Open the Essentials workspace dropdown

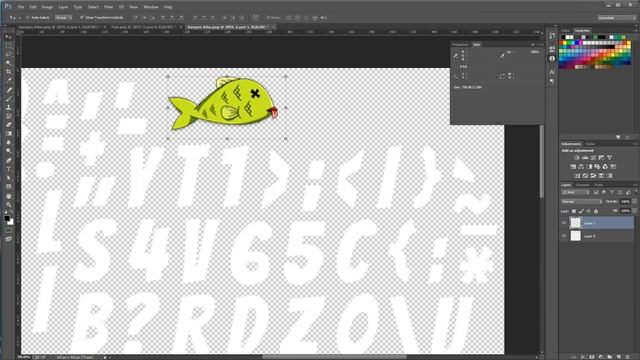(617, 18)
